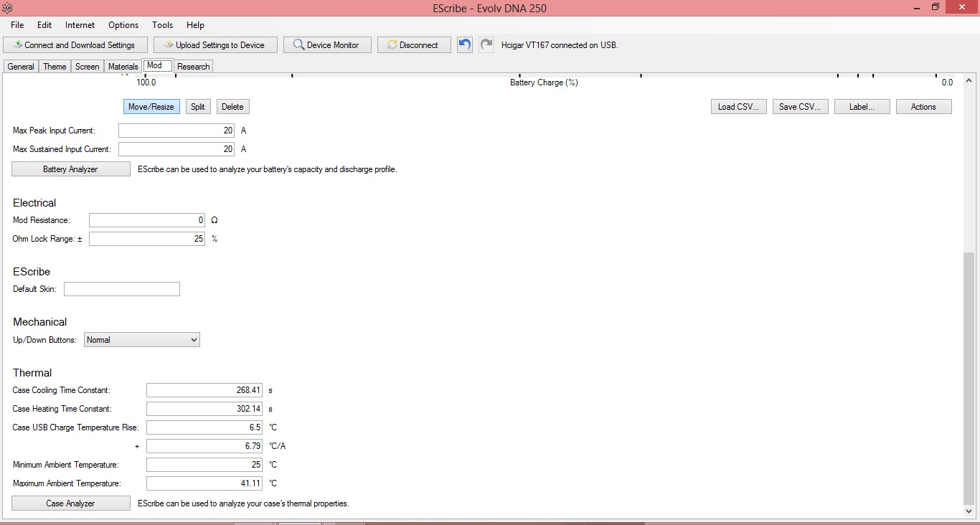
Task: Open the Device Monitor
Action: coord(327,45)
